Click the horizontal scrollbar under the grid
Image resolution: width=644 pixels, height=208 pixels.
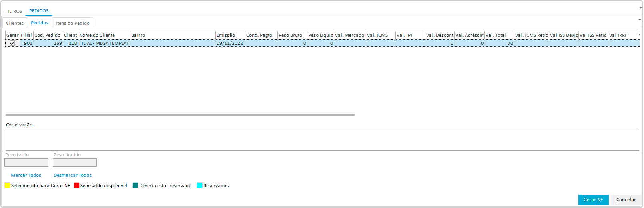[x=180, y=115]
